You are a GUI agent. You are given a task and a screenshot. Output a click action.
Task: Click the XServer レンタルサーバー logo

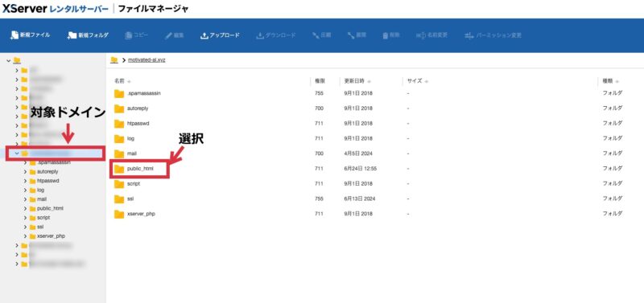tap(56, 9)
